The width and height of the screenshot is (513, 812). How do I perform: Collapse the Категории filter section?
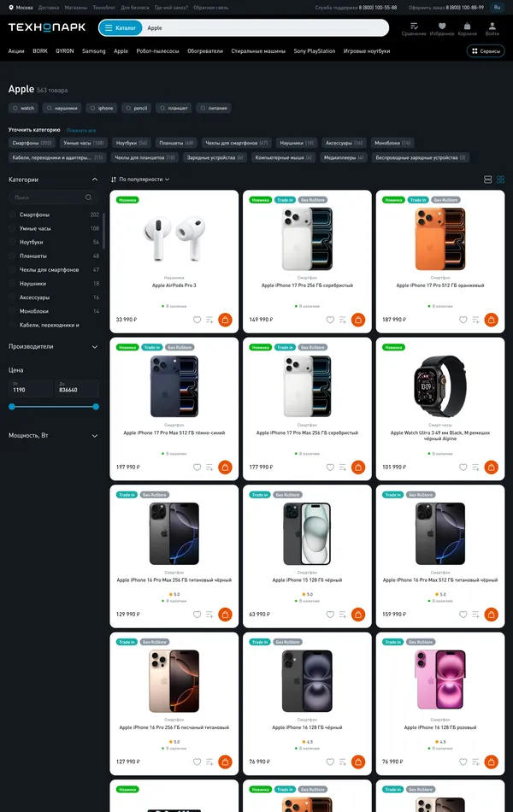click(94, 180)
